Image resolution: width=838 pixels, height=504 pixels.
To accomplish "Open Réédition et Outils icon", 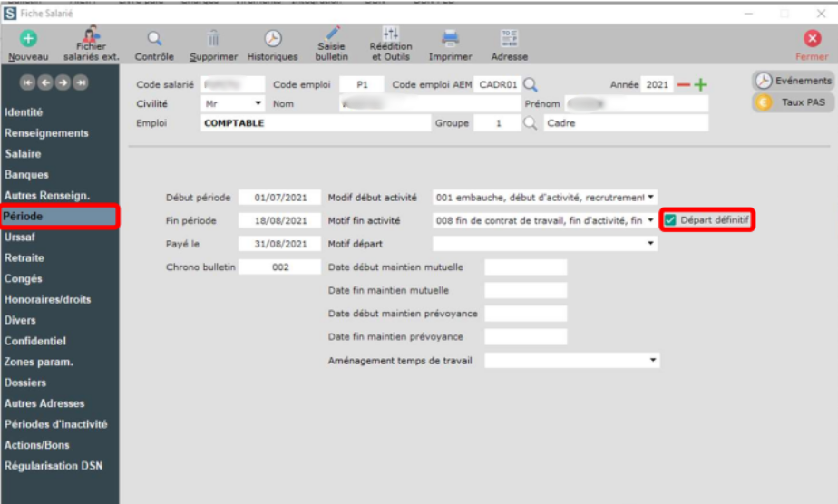I will pyautogui.click(x=391, y=33).
